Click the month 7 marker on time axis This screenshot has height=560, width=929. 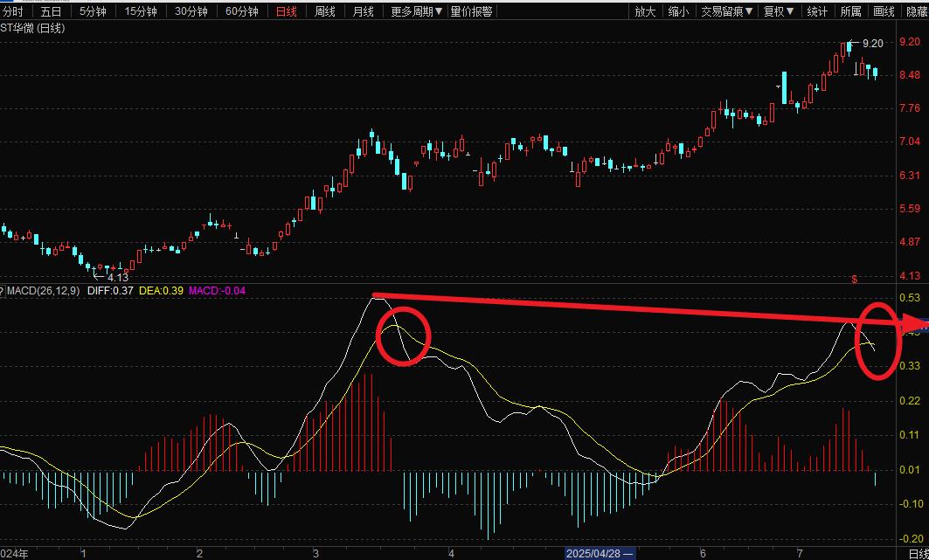[800, 554]
